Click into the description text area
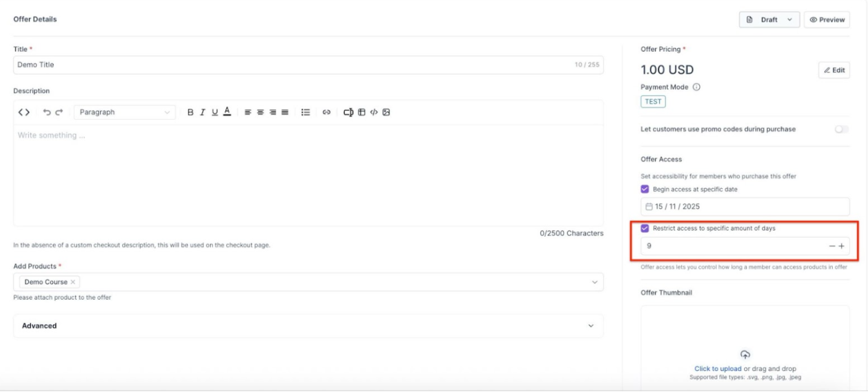The width and height of the screenshot is (868, 392). click(308, 175)
